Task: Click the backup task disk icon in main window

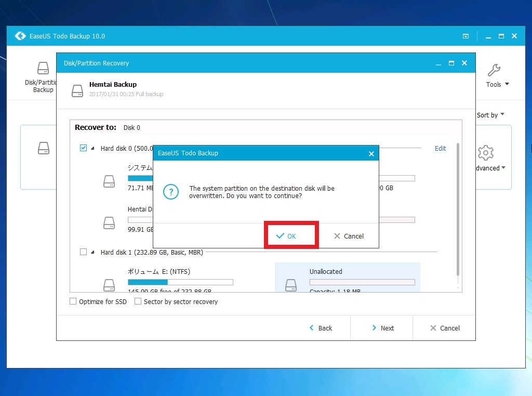Action: [x=44, y=148]
